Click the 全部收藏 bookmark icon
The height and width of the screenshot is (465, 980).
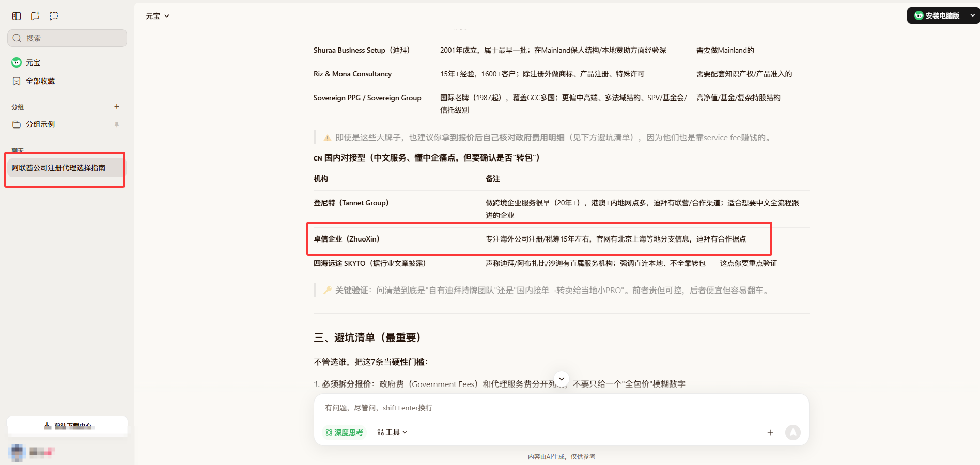click(17, 81)
